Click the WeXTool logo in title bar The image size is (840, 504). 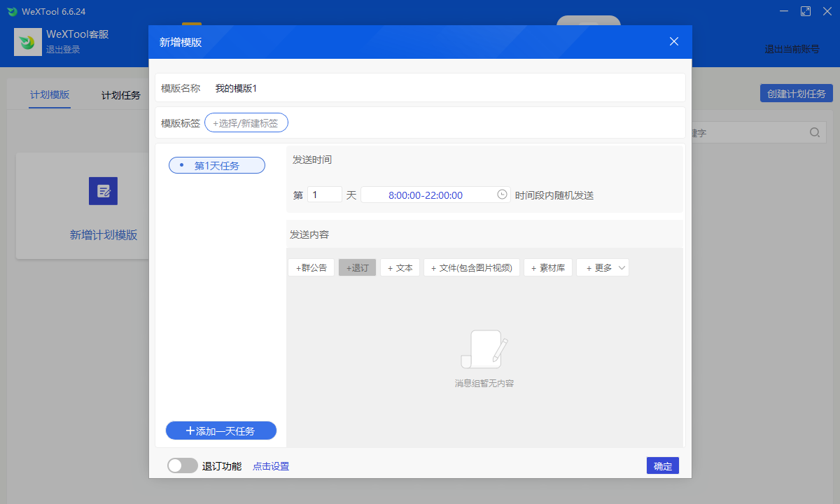[12, 11]
